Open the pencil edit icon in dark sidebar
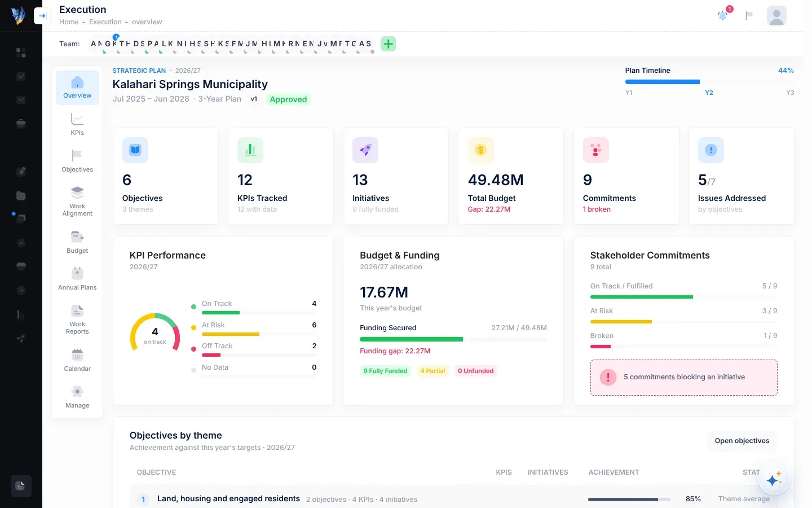Viewport: 812px width, 508px height. click(21, 172)
